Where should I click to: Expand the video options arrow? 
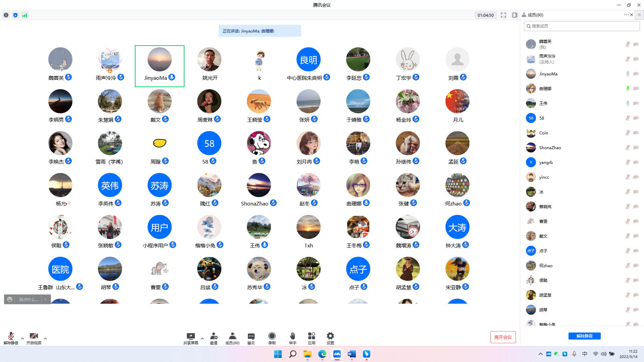point(45,339)
